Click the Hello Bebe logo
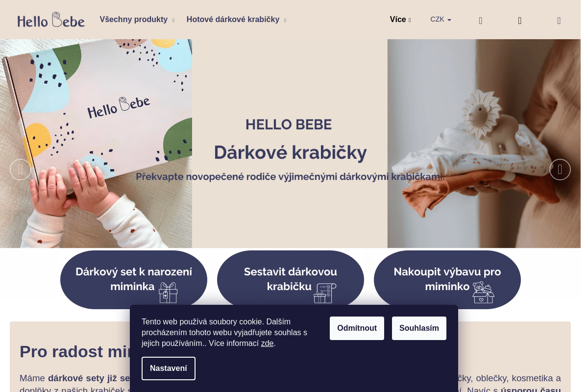Image resolution: width=588 pixels, height=392 pixels. click(x=51, y=20)
